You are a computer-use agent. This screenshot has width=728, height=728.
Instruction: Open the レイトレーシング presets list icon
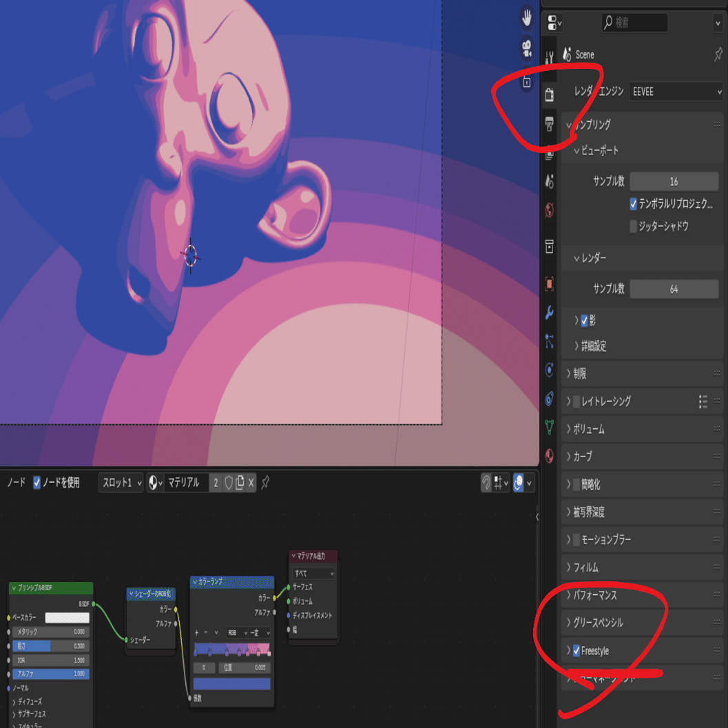click(x=703, y=401)
